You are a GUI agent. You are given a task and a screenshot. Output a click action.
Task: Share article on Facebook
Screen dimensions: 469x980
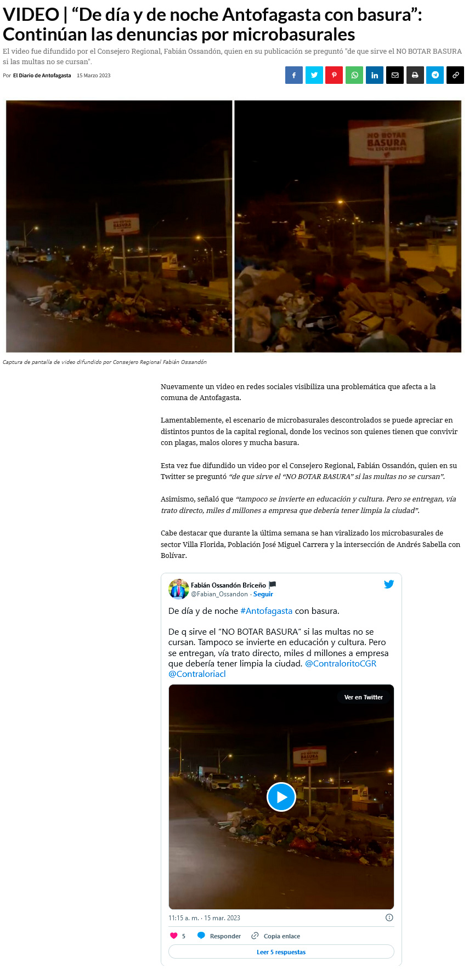[x=294, y=75]
